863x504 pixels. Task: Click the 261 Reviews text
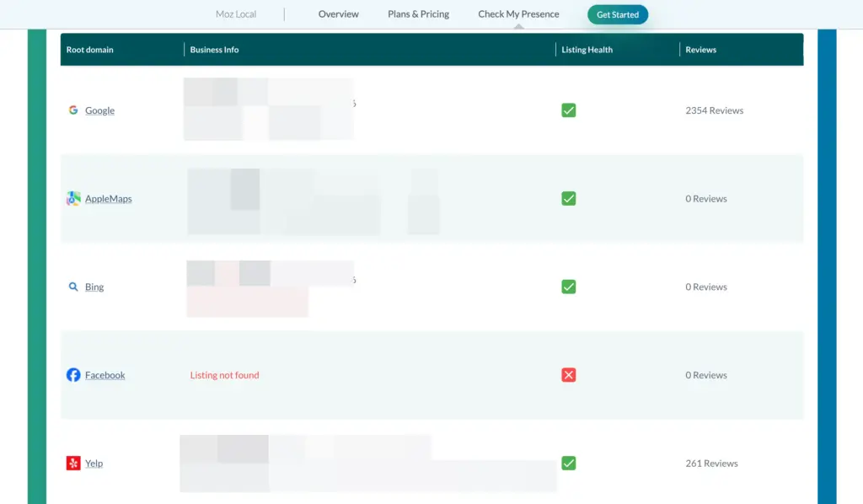[711, 464]
